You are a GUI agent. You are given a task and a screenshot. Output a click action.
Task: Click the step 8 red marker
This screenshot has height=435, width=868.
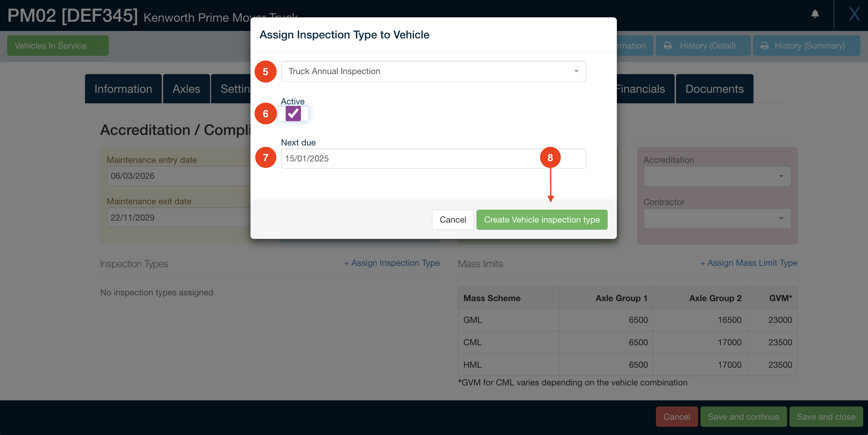(x=550, y=157)
